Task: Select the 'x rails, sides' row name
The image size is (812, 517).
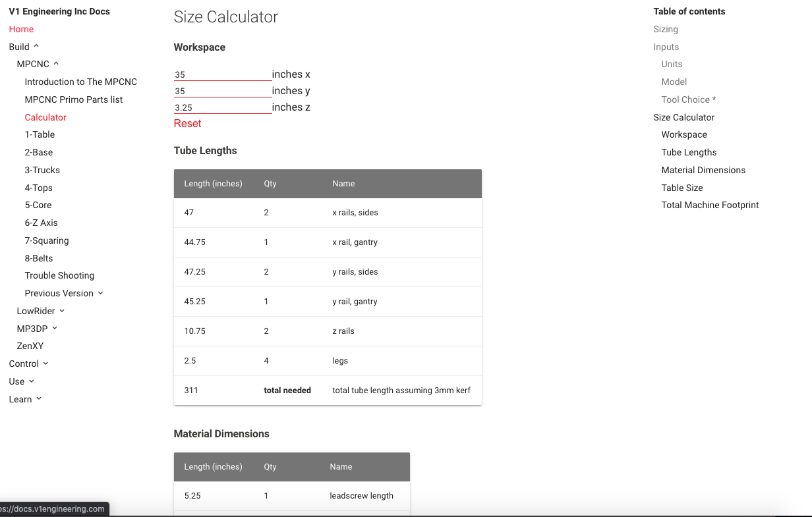Action: (x=355, y=213)
